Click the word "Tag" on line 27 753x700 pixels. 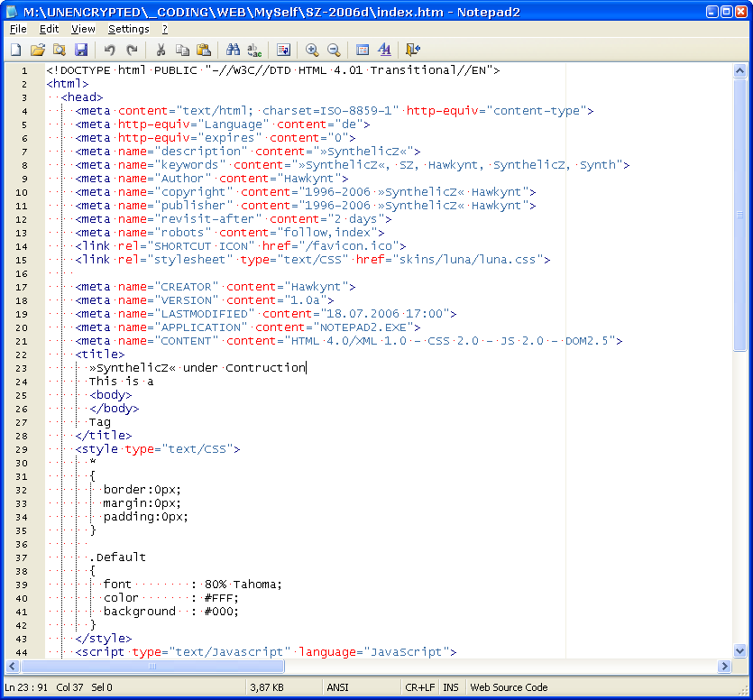(x=100, y=422)
